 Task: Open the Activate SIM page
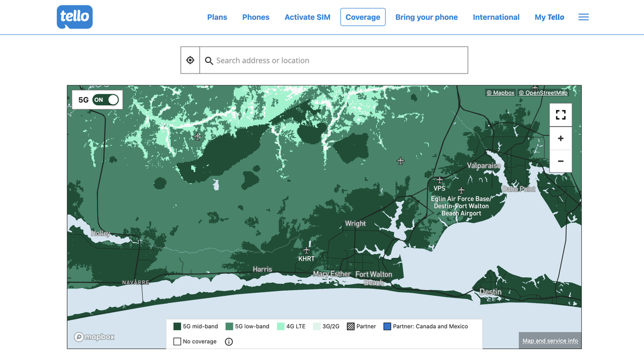click(308, 17)
